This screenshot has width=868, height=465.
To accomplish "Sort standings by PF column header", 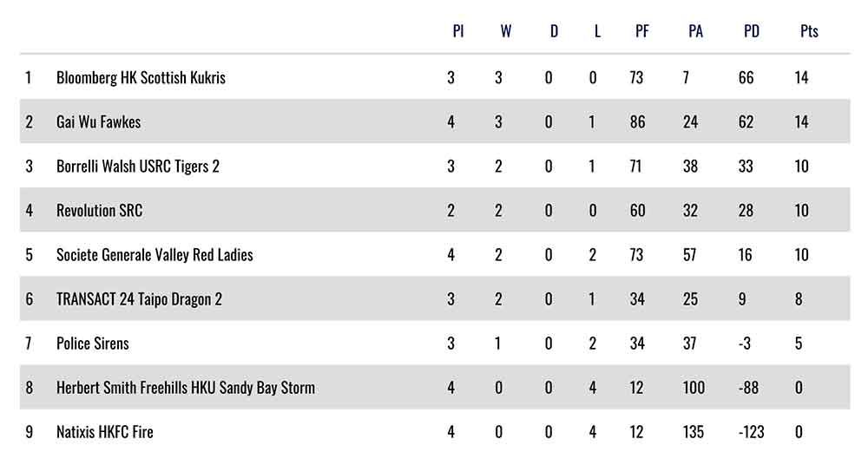I will coord(641,32).
